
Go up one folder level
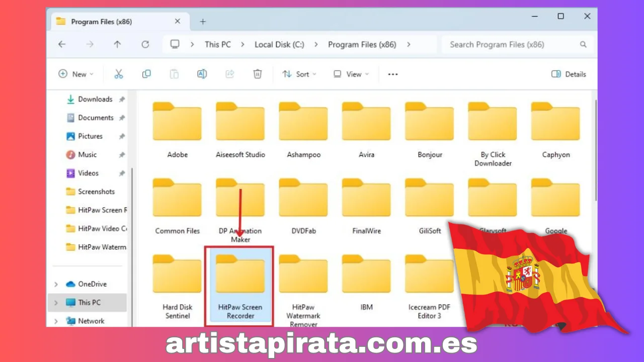(x=117, y=44)
